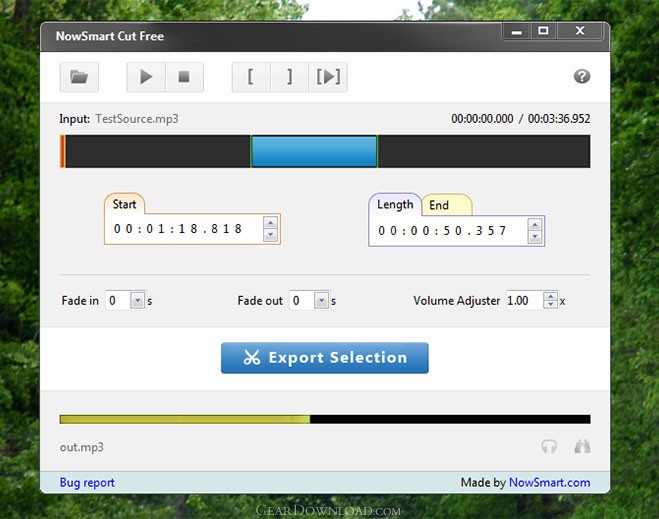Screen dimensions: 659x519
Task: Click the out.mp3 output file name
Action: point(82,447)
